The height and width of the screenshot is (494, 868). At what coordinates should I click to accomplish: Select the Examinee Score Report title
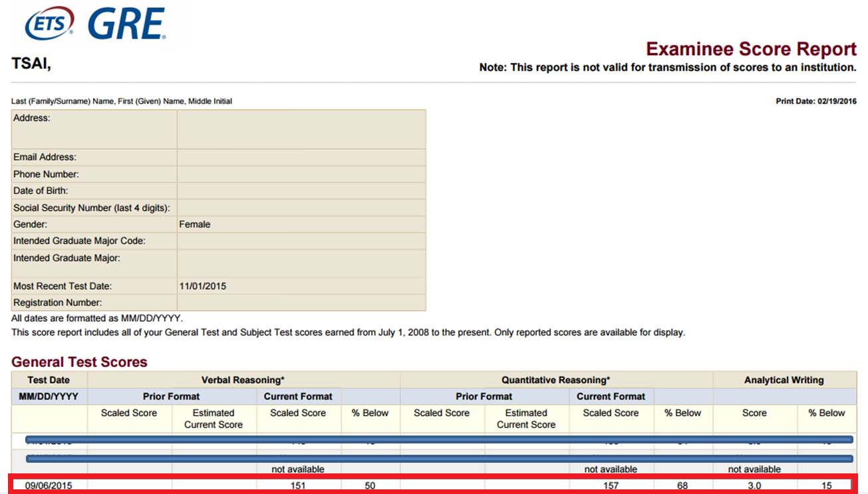point(752,49)
